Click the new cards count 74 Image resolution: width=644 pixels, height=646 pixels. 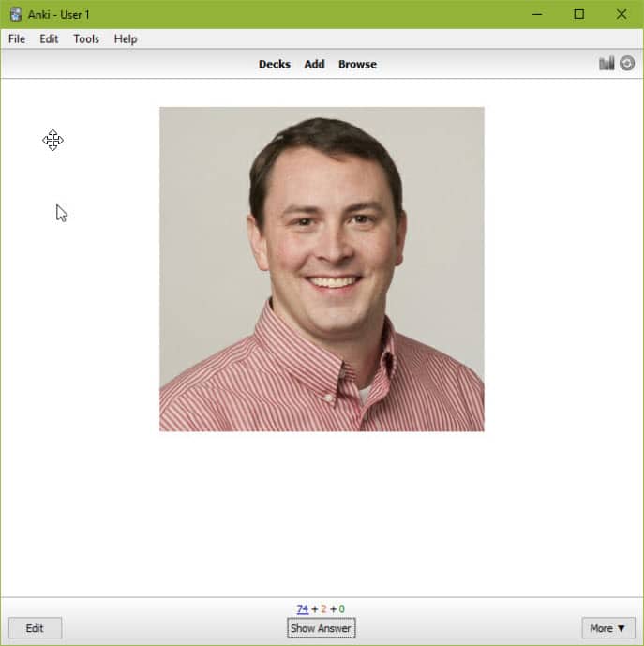point(303,608)
